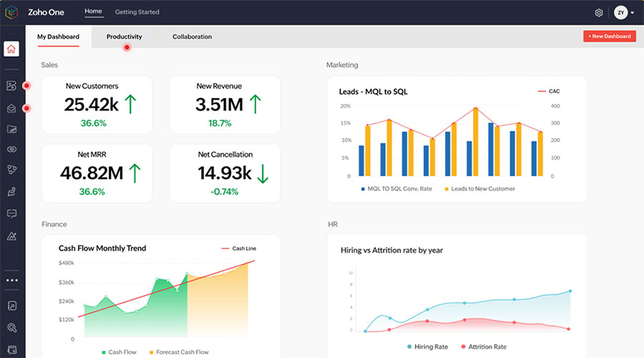This screenshot has width=644, height=358.
Task: Click the chart graph icon in sidebar
Action: (11, 130)
